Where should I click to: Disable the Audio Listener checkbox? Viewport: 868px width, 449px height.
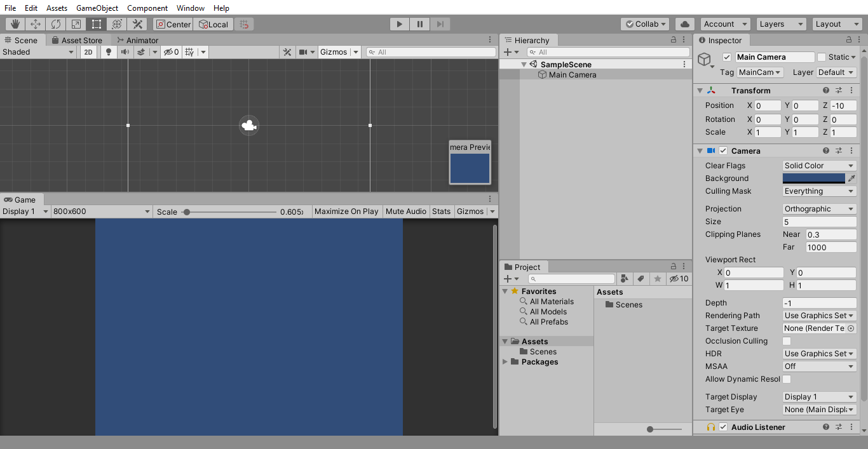pos(723,427)
